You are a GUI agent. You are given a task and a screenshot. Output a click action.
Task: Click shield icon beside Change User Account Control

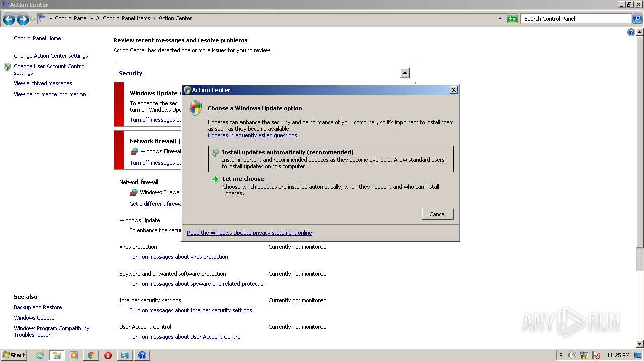click(x=7, y=67)
